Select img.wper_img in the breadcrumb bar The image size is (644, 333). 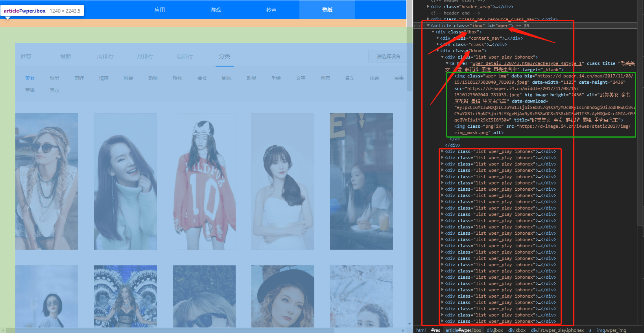click(x=611, y=330)
